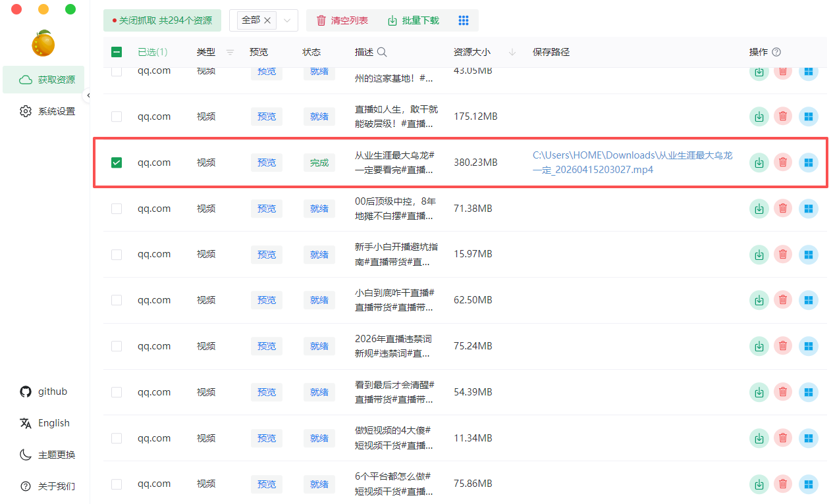The height and width of the screenshot is (504, 833).
Task: Open the saved mp4 file path link
Action: tap(632, 163)
